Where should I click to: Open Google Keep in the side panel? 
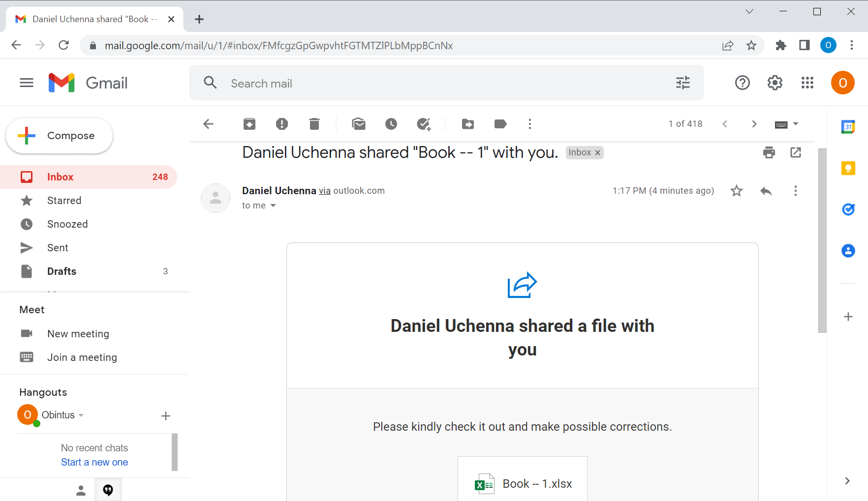point(848,168)
